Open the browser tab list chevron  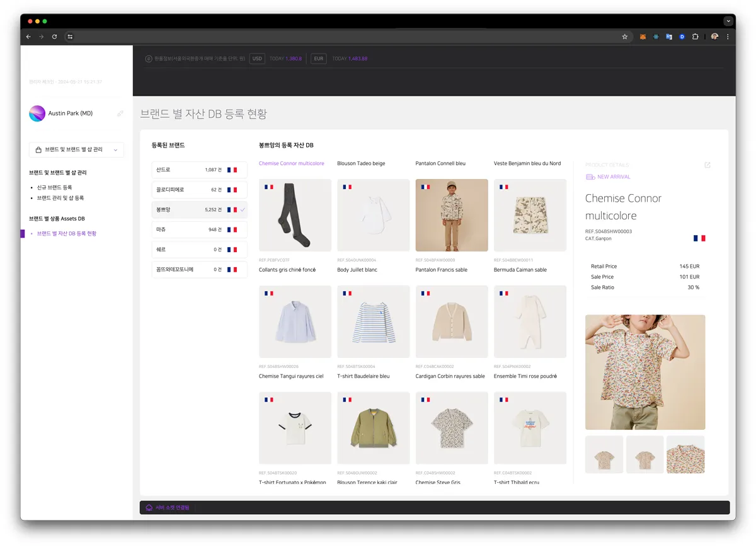(729, 21)
